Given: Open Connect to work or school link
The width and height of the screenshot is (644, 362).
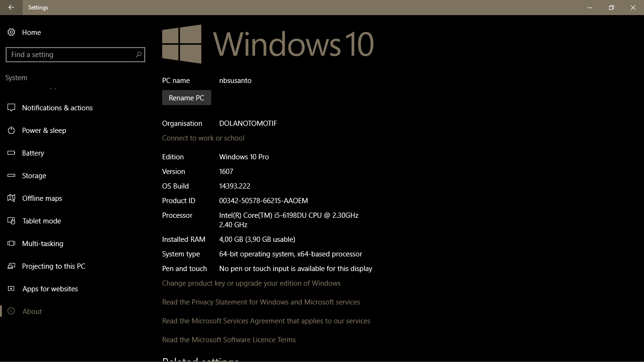Looking at the screenshot, I should (x=203, y=138).
